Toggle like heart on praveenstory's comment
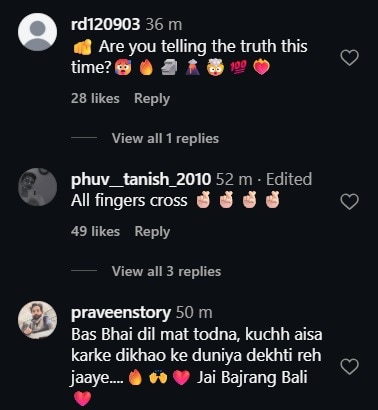The height and width of the screenshot is (410, 378). point(349,366)
